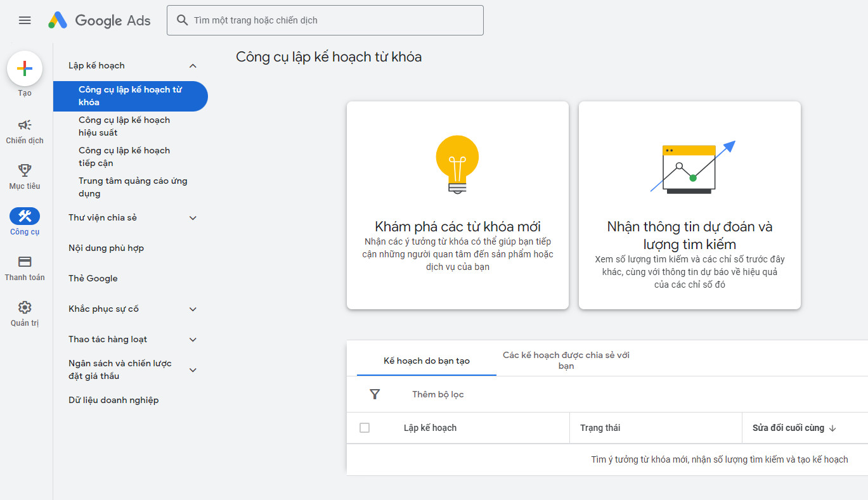Switch to the Các kế hoạch được chia sẻ tab
The width and height of the screenshot is (868, 500).
point(566,361)
